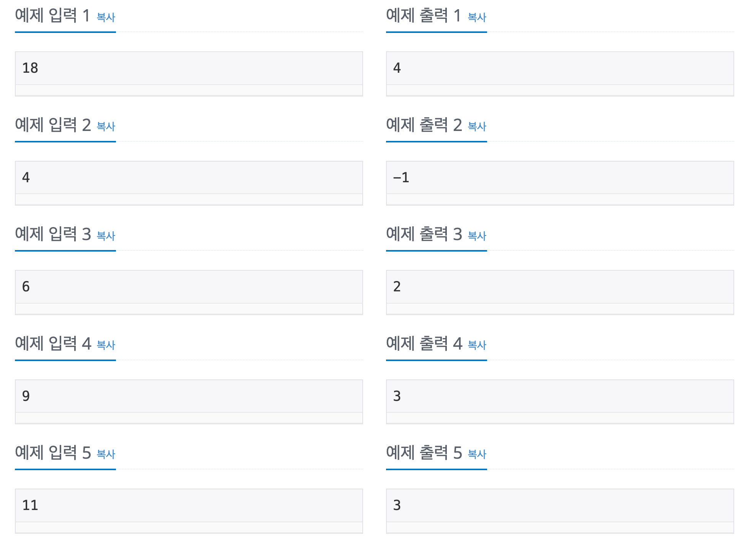
Task: Click the 예제 입력 1 heading
Action: [52, 16]
